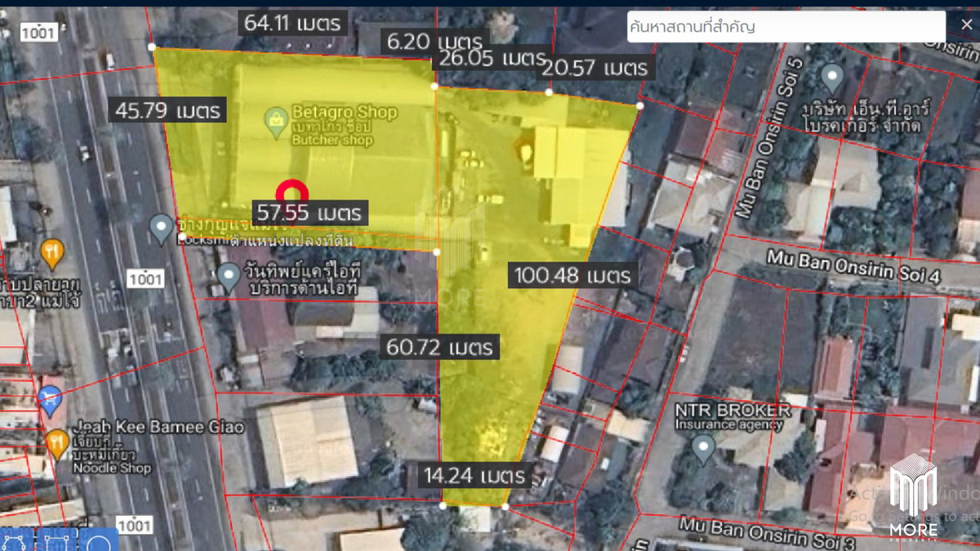This screenshot has height=551, width=980.
Task: Click the บริษัท เอ็น.ที.อาร์ โบรคเกอร์ pin
Action: point(832,78)
